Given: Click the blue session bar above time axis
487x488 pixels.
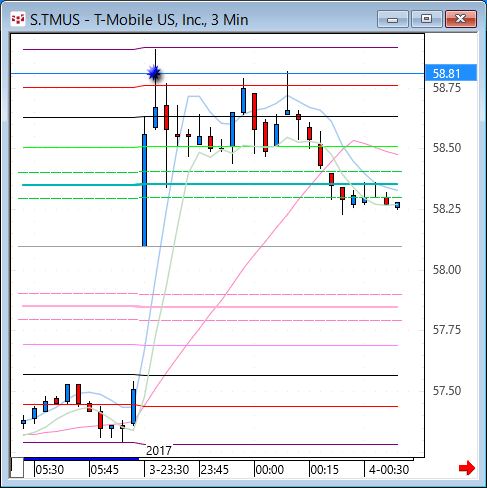Looking at the screenshot, I should 81,459.
